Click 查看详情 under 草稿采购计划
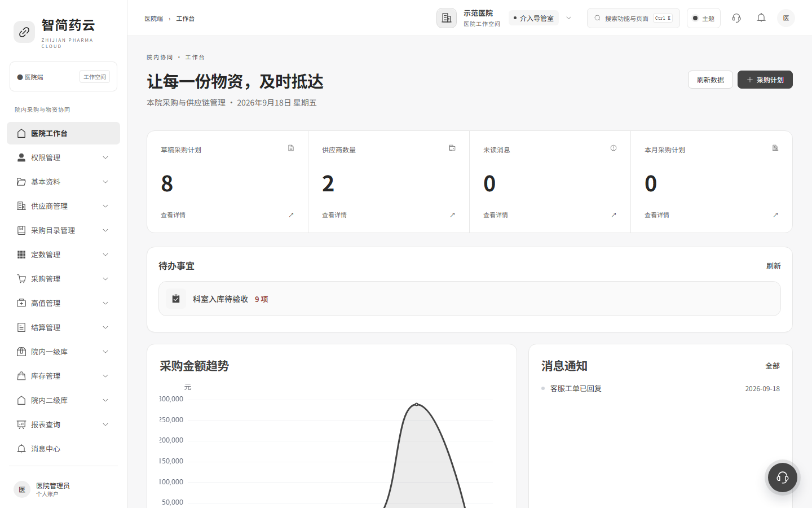 173,215
